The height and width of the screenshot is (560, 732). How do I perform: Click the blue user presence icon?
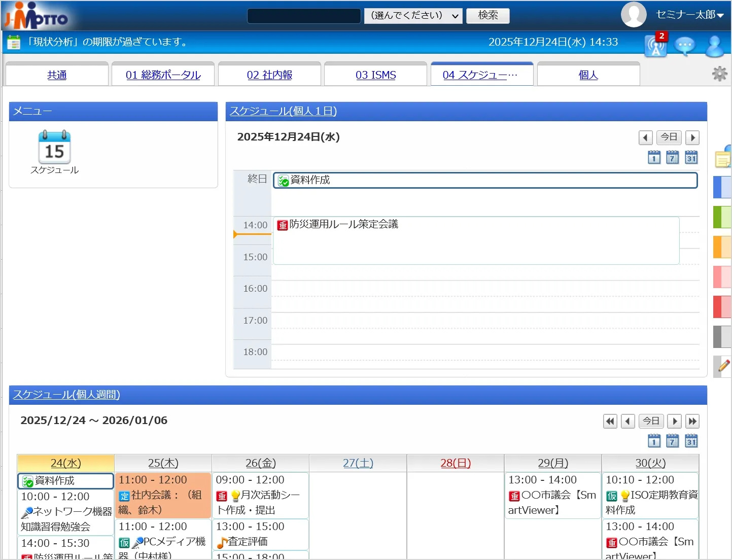[x=715, y=46]
